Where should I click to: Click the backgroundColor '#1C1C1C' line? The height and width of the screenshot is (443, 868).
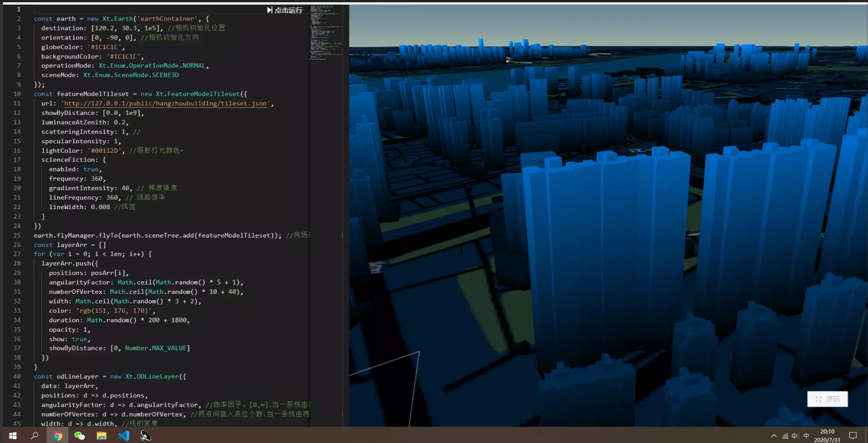point(93,57)
